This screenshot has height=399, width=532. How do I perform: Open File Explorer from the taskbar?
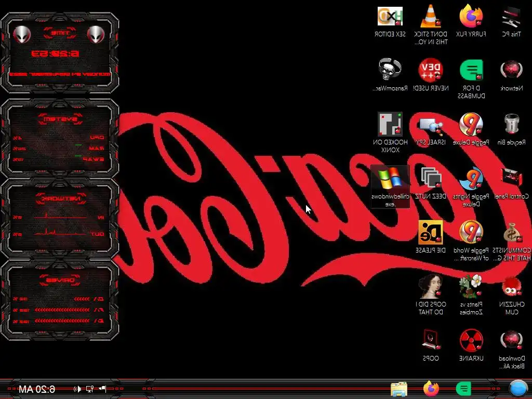pos(399,389)
